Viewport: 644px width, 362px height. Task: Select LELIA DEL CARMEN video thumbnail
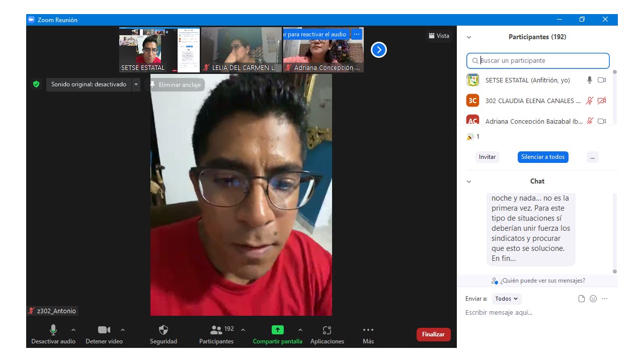[x=242, y=50]
